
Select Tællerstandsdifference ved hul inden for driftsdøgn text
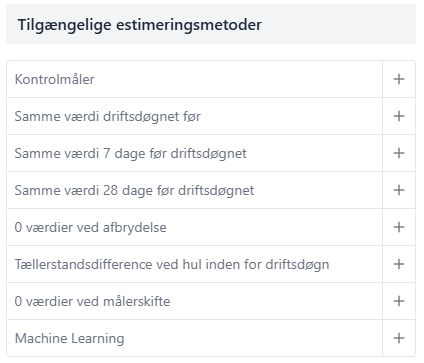(x=172, y=265)
